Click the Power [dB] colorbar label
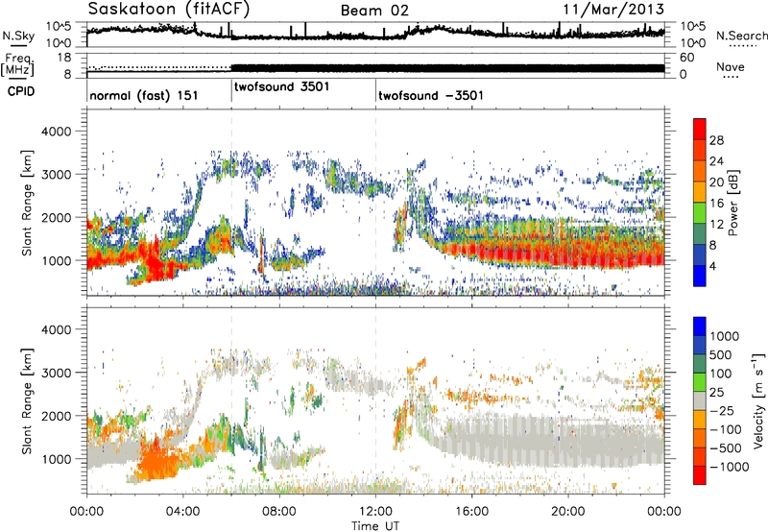The width and height of the screenshot is (768, 532). 732,203
